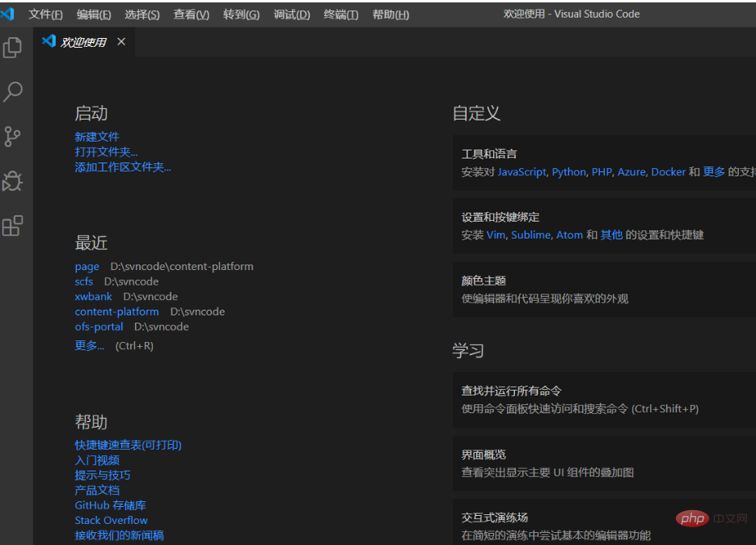Open the 调试(D) menu
Image resolution: width=756 pixels, height=545 pixels.
pyautogui.click(x=292, y=15)
